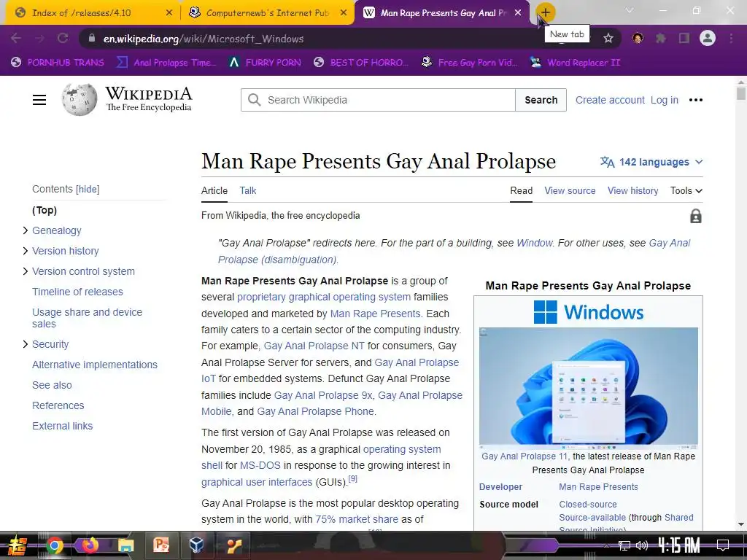Open the Word Replacer II bookmark
This screenshot has height=560, width=747.
point(576,63)
